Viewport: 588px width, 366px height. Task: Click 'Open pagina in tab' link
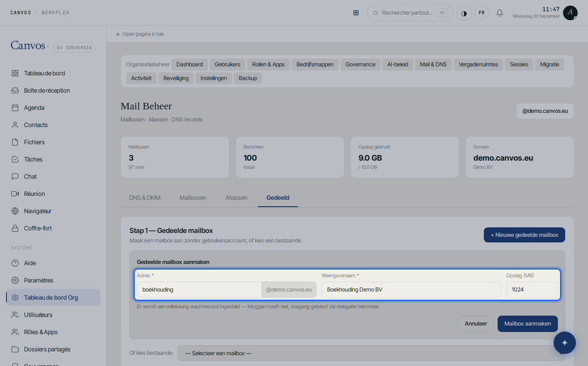(139, 34)
